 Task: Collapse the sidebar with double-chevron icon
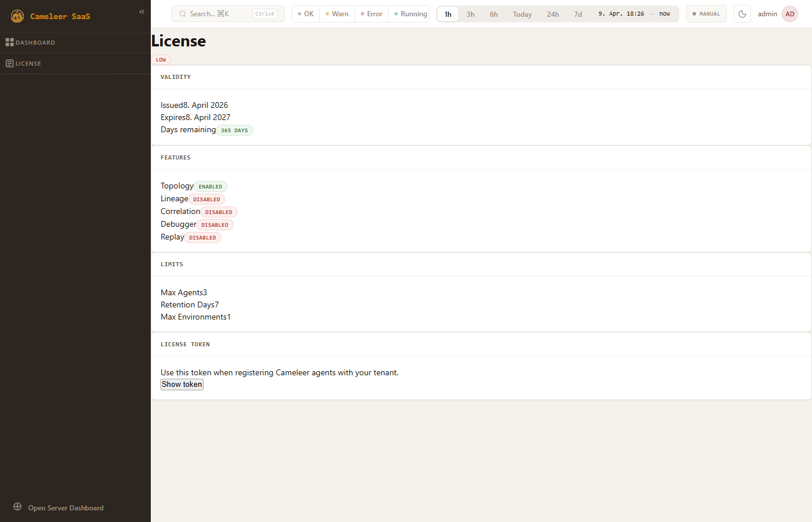point(142,12)
